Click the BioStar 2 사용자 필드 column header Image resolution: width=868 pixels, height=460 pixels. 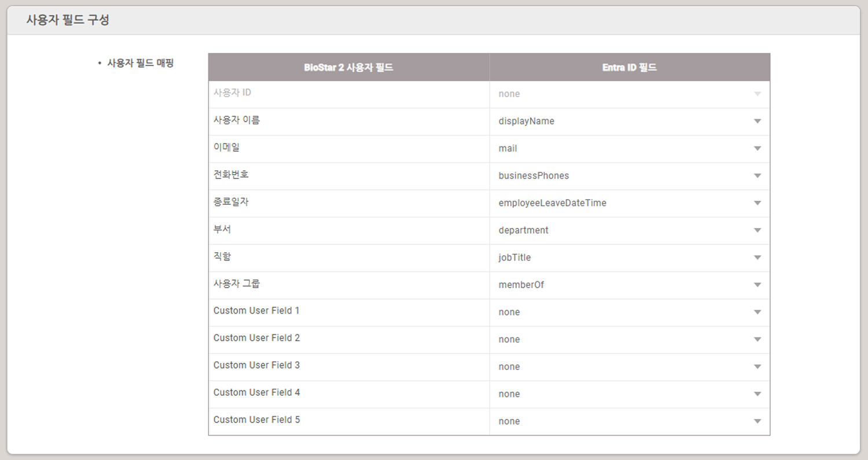point(349,67)
